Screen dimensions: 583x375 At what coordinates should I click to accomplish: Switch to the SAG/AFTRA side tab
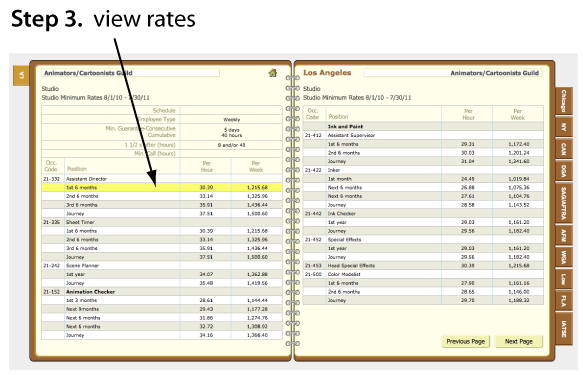click(563, 203)
